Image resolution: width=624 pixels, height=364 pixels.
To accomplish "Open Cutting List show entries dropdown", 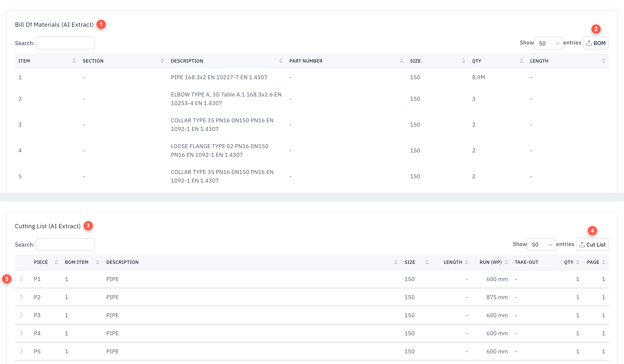I will (x=542, y=245).
